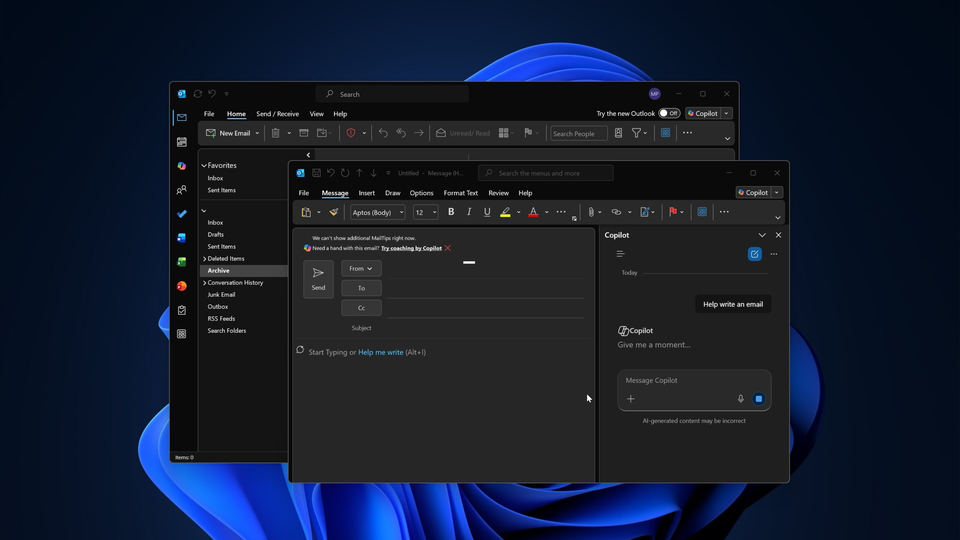960x540 pixels.
Task: Click the Attach File paperclip icon
Action: click(x=591, y=212)
